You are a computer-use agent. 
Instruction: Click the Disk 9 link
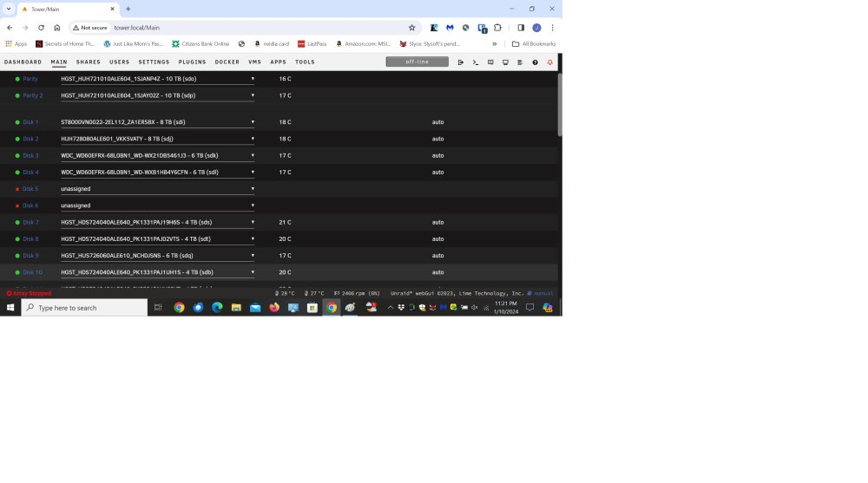30,256
